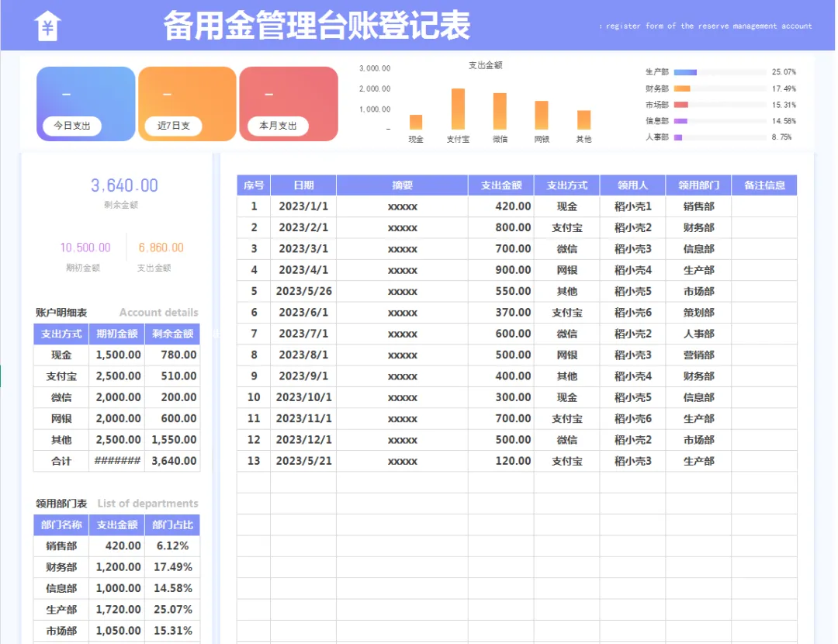Click the 期初金额 header in account table
Image resolution: width=838 pixels, height=644 pixels.
[117, 334]
